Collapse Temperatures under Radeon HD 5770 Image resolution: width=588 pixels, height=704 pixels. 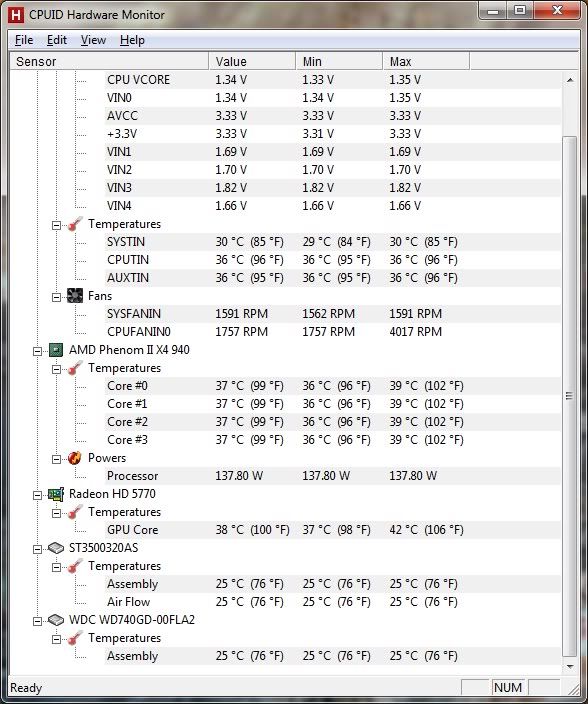pyautogui.click(x=57, y=513)
